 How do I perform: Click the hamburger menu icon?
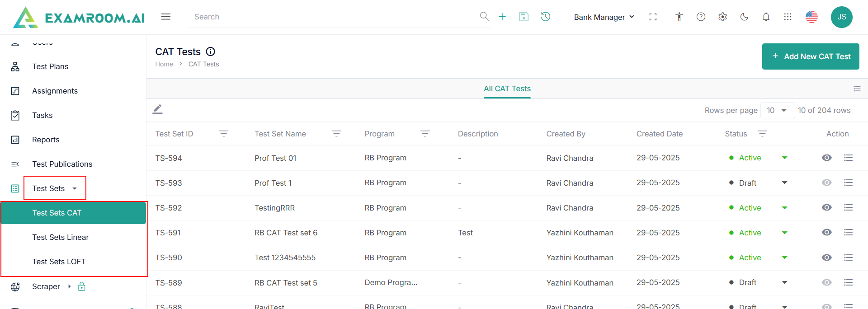pos(166,17)
